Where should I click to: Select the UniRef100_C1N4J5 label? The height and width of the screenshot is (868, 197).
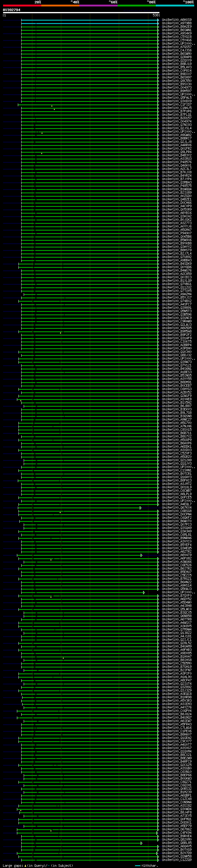click(x=177, y=108)
